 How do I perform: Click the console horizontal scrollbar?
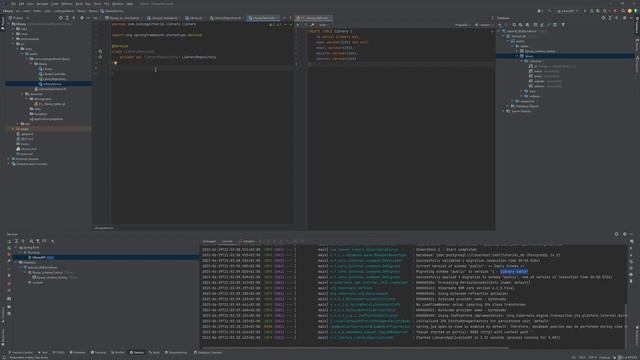(x=355, y=348)
